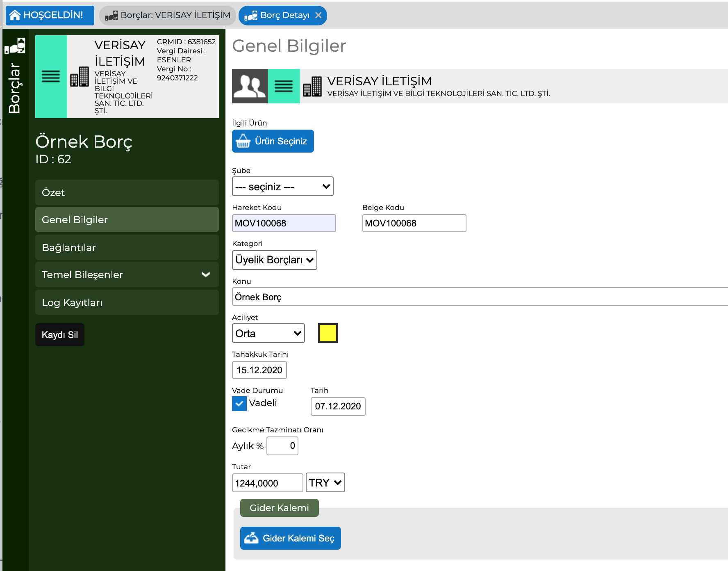Select Genel Bilgiler in sidebar menu
The height and width of the screenshot is (571, 728).
[x=127, y=219]
